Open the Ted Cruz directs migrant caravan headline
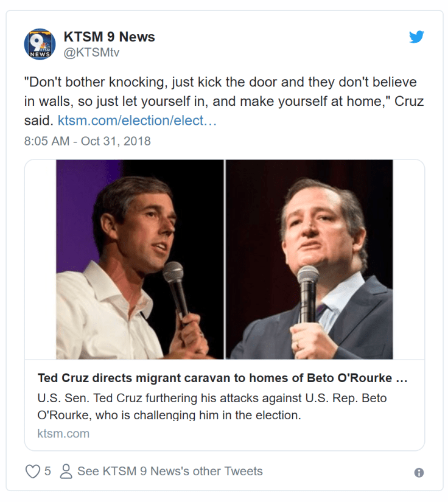 tap(222, 378)
